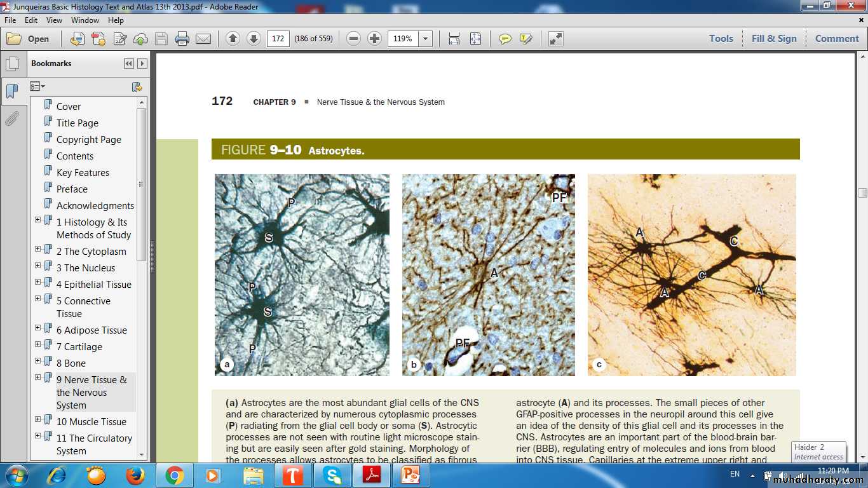Screen dimensions: 868x488
Task: Open the zoom percentage dropdown
Action: [426, 39]
